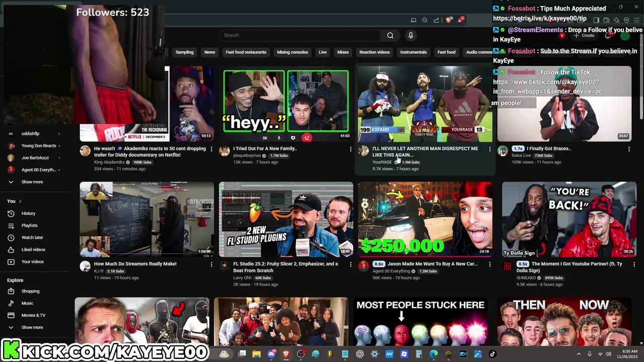Click plaqueboymax channel avatar
Viewport: 644px width, 362px height.
(224, 151)
